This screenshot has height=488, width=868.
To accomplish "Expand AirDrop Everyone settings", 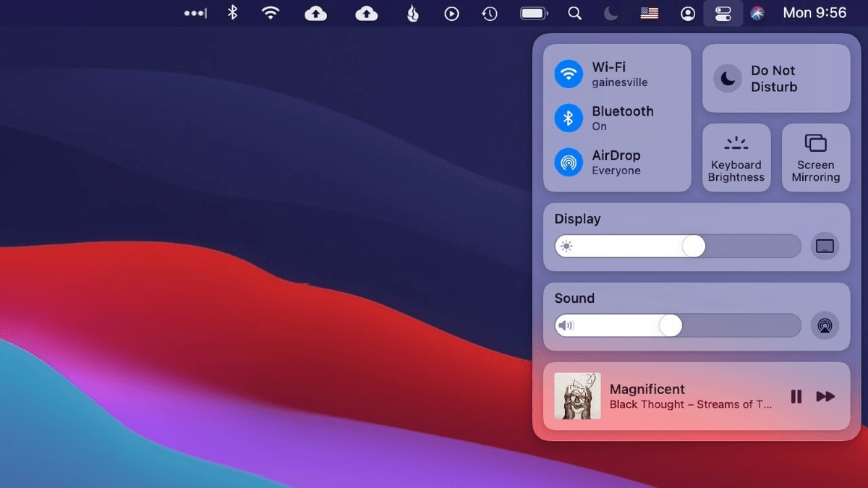I will click(x=569, y=162).
